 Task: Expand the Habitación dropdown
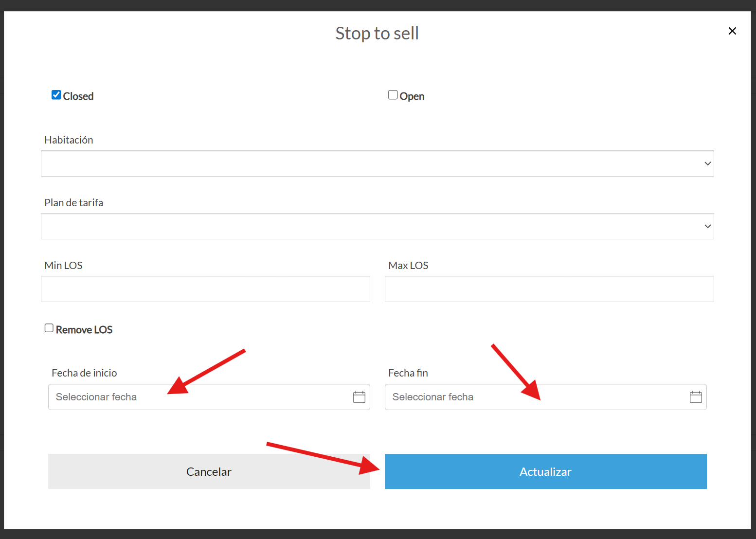pyautogui.click(x=377, y=163)
